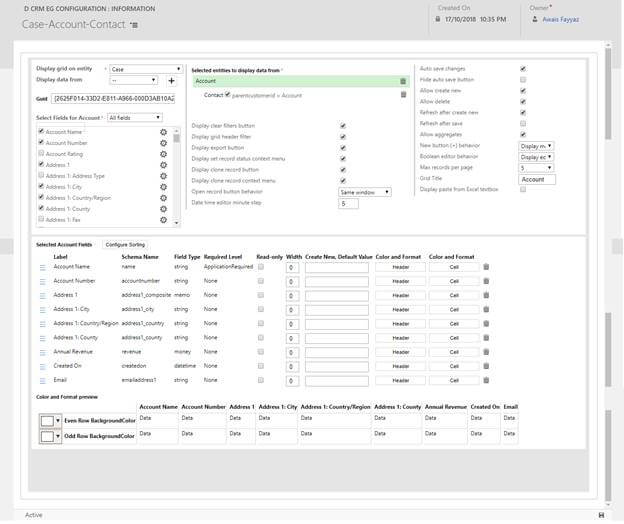Viewport: 624px width, 524px height.
Task: Enable Hide auto save button checkbox
Action: (x=523, y=80)
